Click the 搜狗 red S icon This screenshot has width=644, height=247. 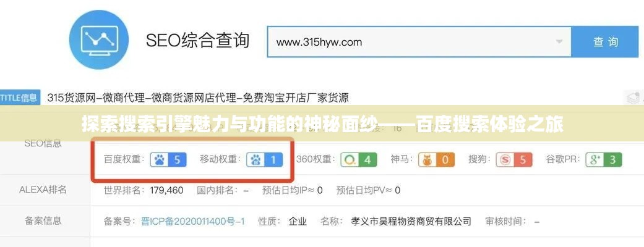(x=505, y=159)
